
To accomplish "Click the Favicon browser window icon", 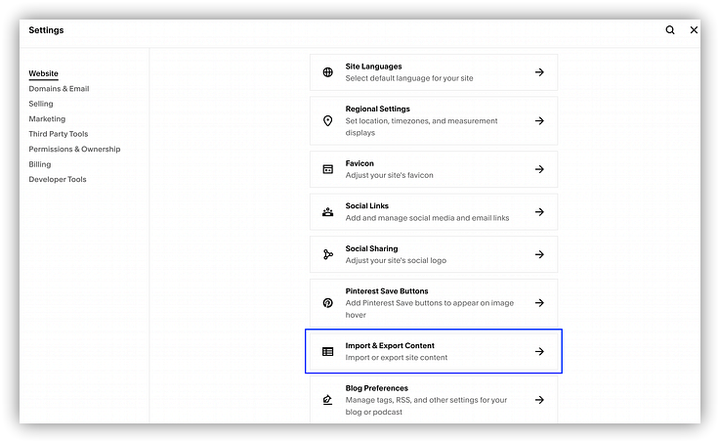I will point(327,169).
